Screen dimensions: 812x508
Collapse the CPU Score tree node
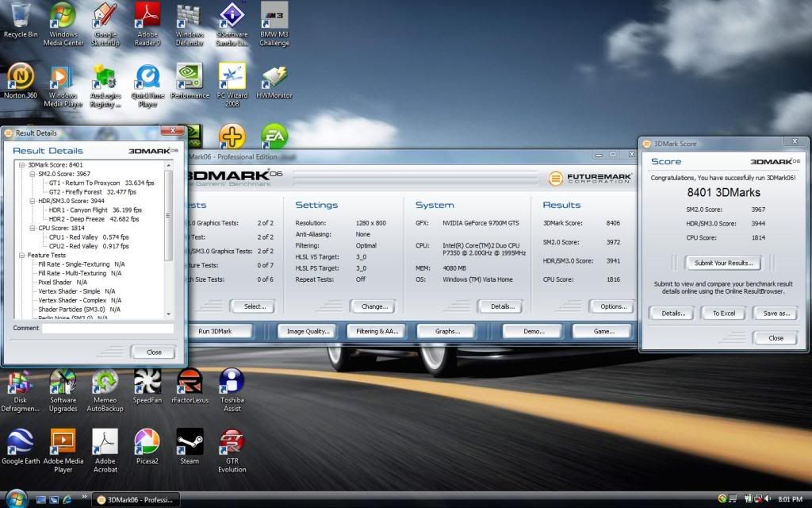(x=32, y=228)
